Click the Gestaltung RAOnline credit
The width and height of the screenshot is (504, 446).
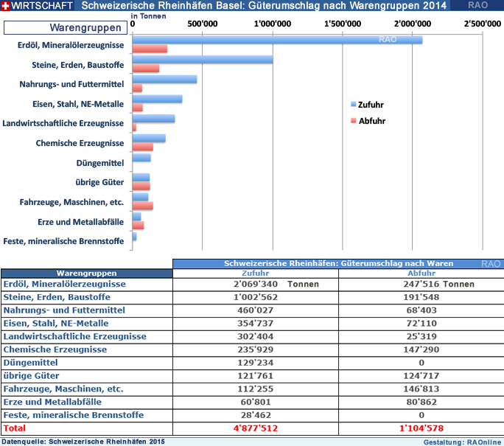point(463,441)
